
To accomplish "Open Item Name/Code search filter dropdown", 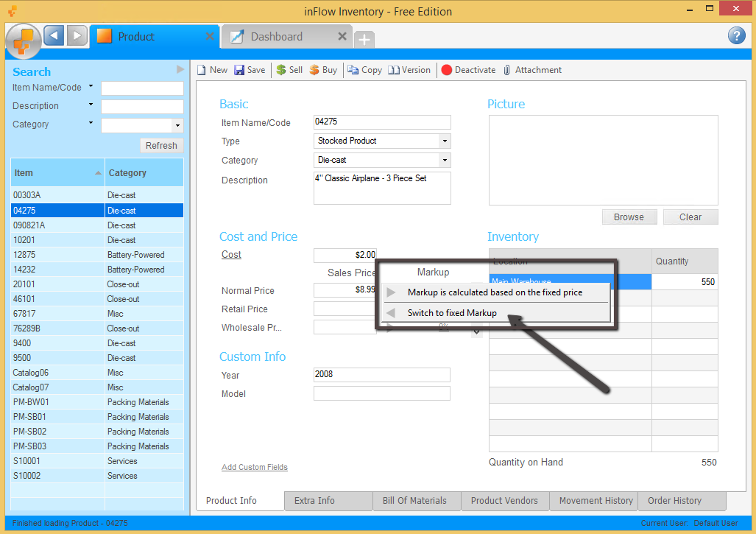I will point(91,86).
